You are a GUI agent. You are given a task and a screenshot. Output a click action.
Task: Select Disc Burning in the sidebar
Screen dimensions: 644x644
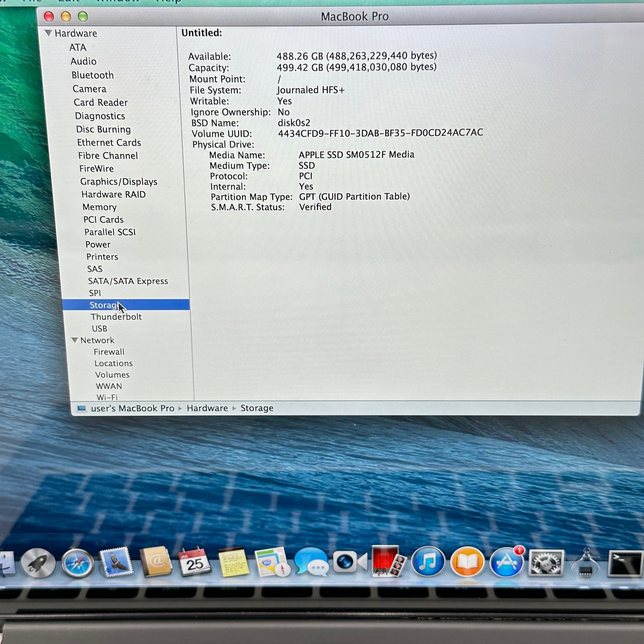(103, 129)
